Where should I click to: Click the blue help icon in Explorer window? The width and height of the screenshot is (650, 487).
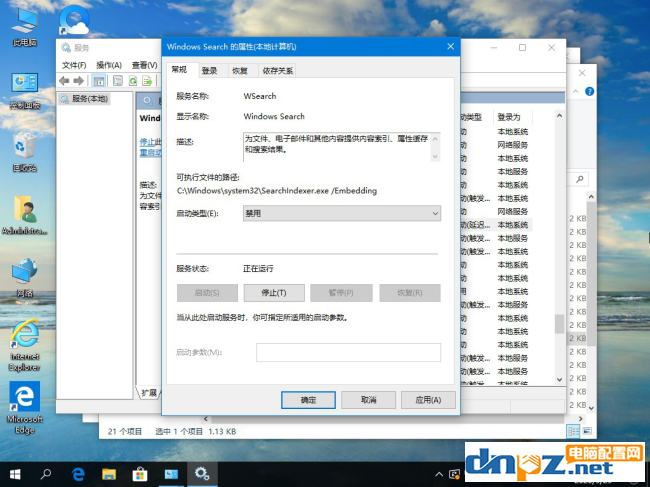tap(589, 92)
